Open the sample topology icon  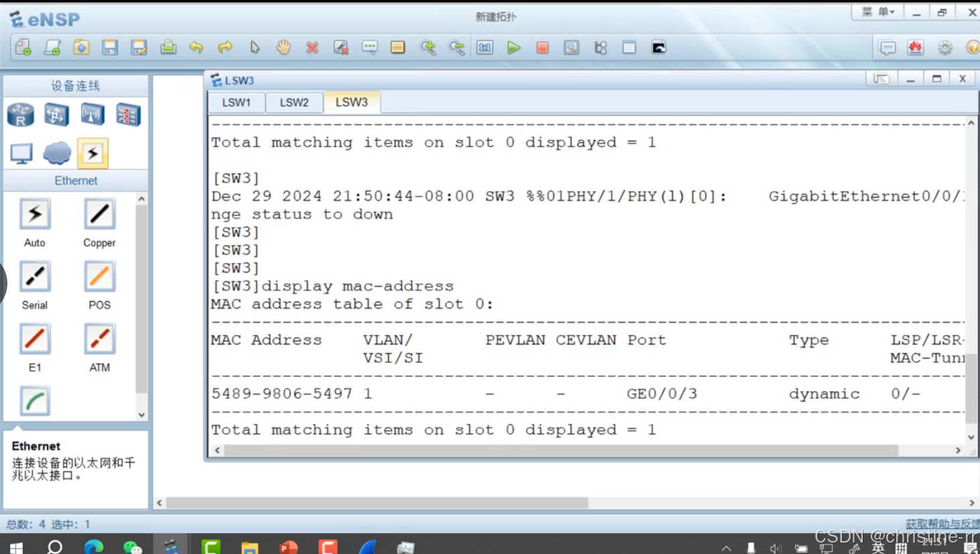(x=52, y=48)
